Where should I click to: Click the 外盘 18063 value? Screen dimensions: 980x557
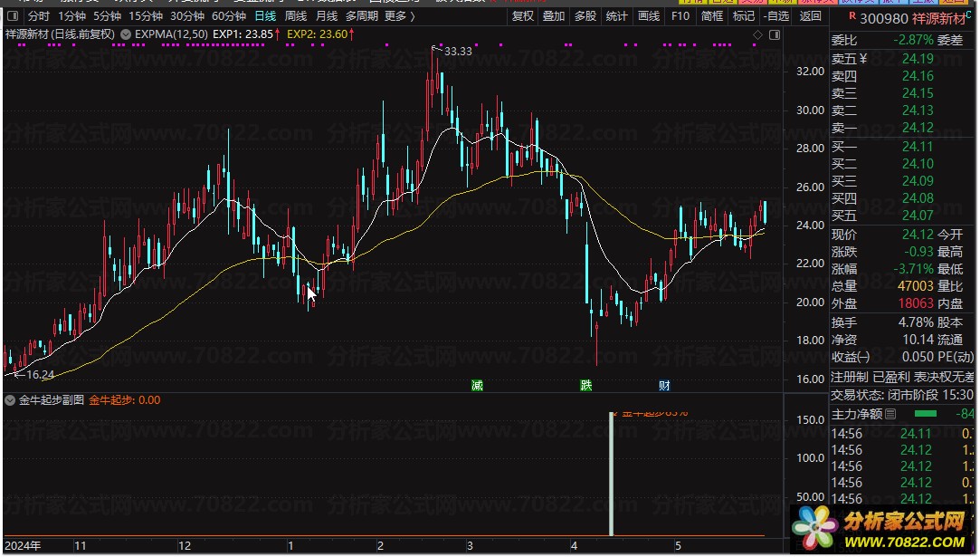[916, 303]
